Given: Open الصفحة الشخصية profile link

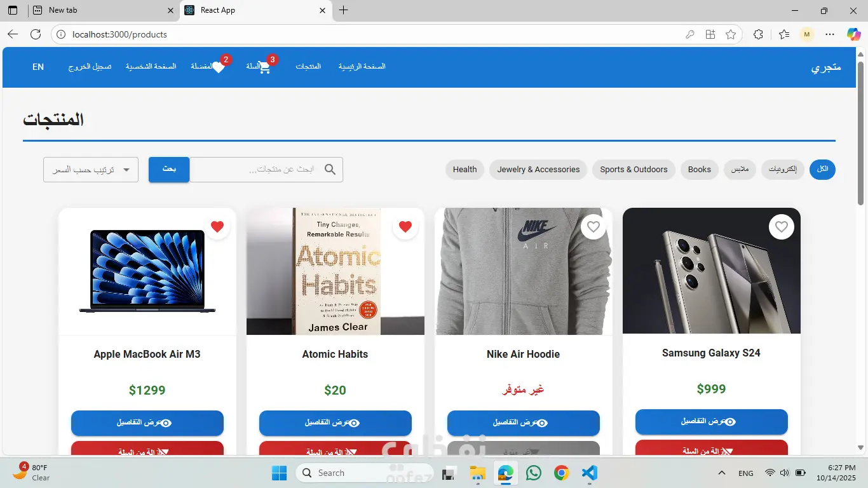Looking at the screenshot, I should (151, 67).
